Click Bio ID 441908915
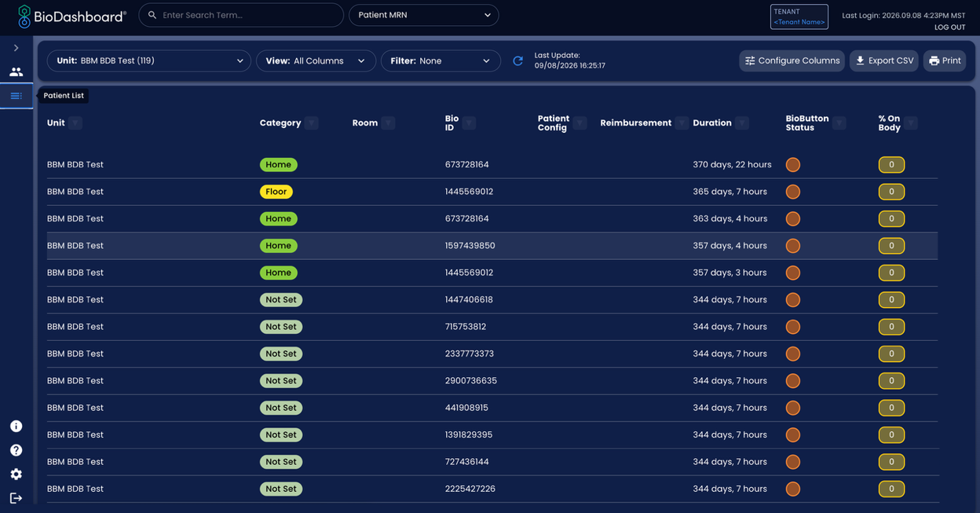 pos(466,408)
